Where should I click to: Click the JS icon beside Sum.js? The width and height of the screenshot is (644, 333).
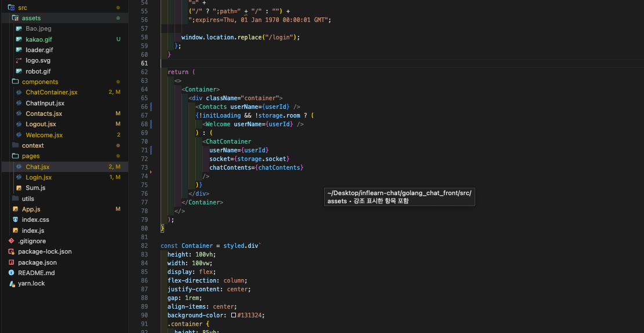click(x=19, y=188)
